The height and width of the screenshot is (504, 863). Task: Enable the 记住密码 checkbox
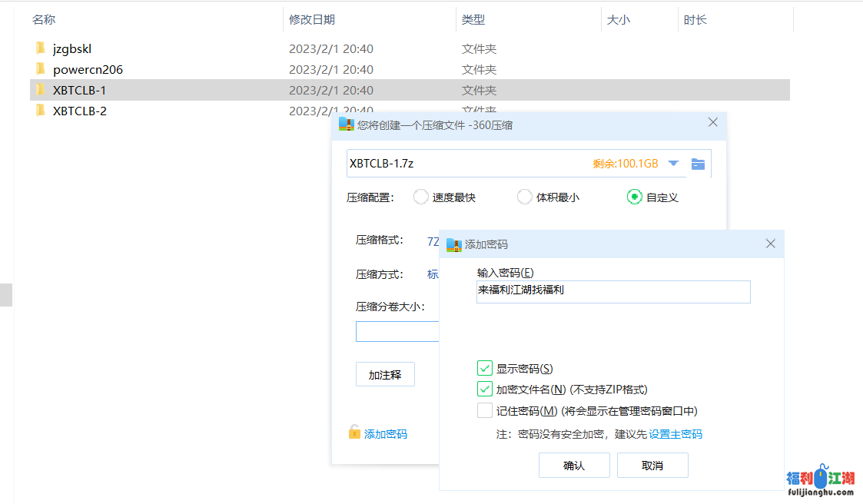point(484,411)
